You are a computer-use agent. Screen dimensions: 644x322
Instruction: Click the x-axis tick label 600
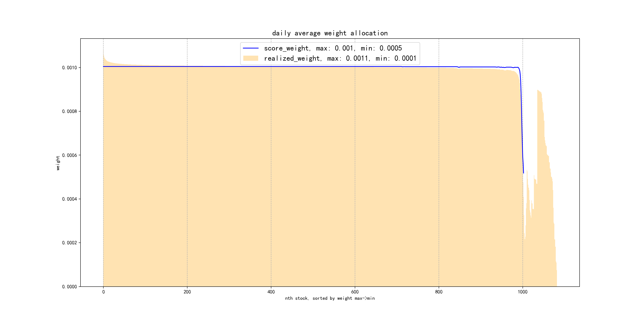click(x=355, y=292)
